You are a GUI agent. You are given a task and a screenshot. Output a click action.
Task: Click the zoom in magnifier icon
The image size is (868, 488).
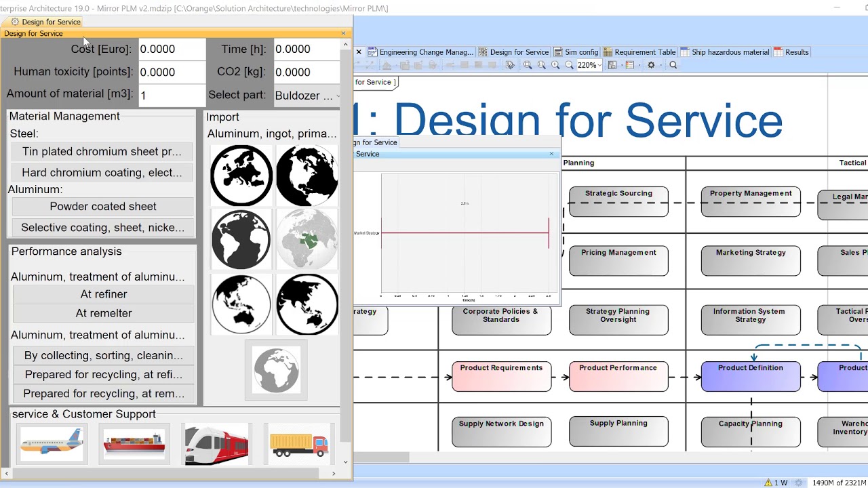(x=555, y=65)
